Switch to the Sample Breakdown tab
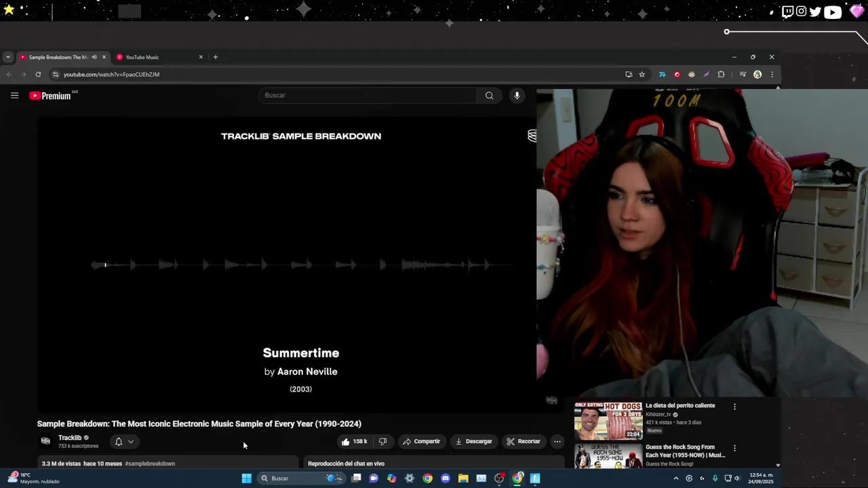 (x=57, y=57)
